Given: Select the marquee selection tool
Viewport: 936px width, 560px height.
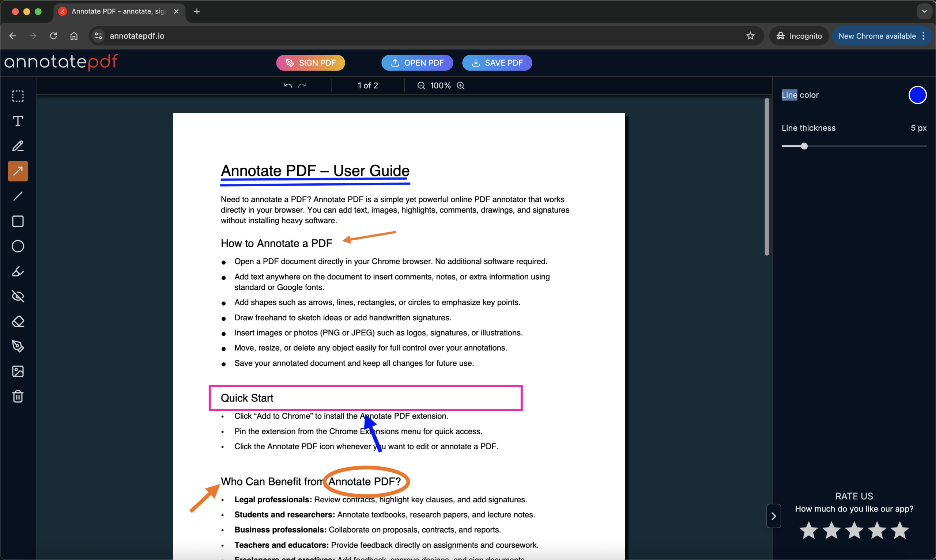Looking at the screenshot, I should (x=18, y=96).
